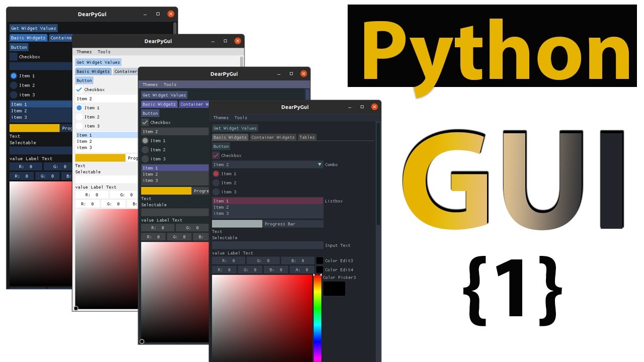The width and height of the screenshot is (644, 362).
Task: Open Tools menu in the front DearPyGui window
Action: click(241, 118)
